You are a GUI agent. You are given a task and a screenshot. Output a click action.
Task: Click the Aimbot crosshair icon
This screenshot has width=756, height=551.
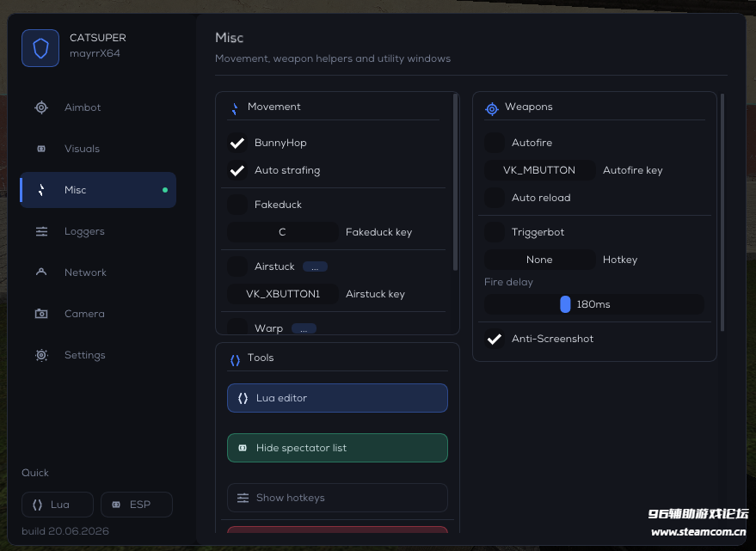[x=41, y=107]
